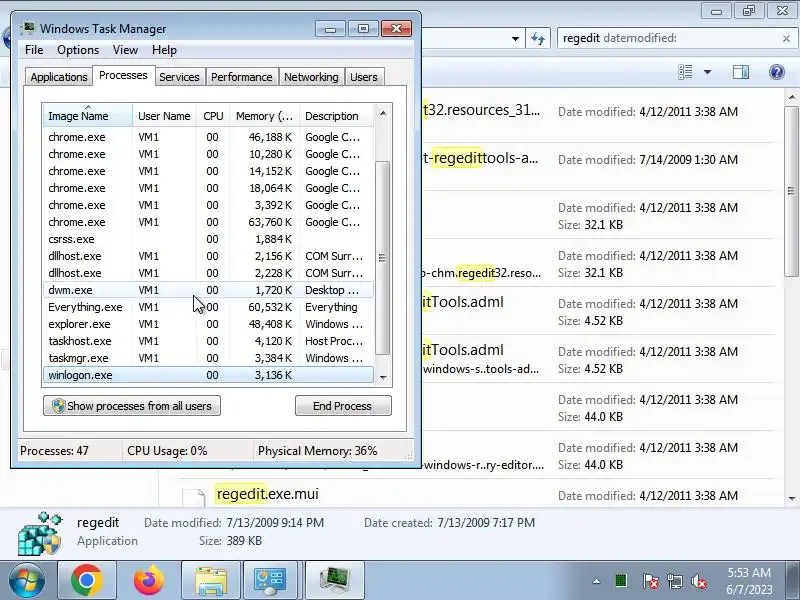Click the End Process button
The image size is (800, 600).
coord(343,406)
